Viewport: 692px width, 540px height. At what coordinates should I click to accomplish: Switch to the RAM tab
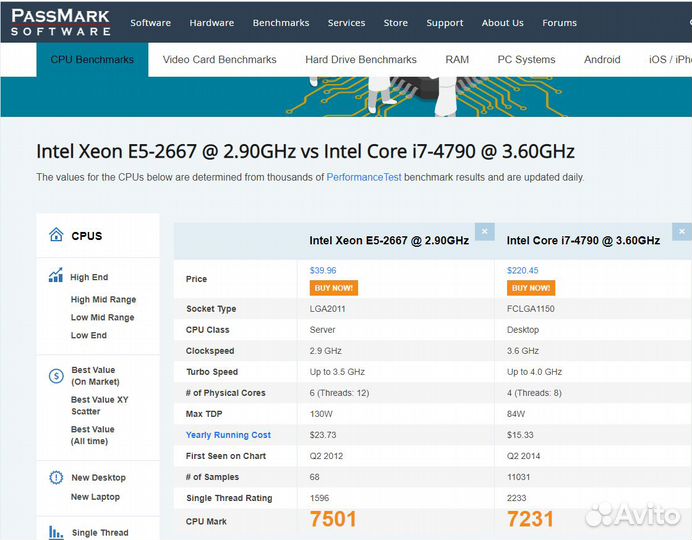tap(457, 60)
